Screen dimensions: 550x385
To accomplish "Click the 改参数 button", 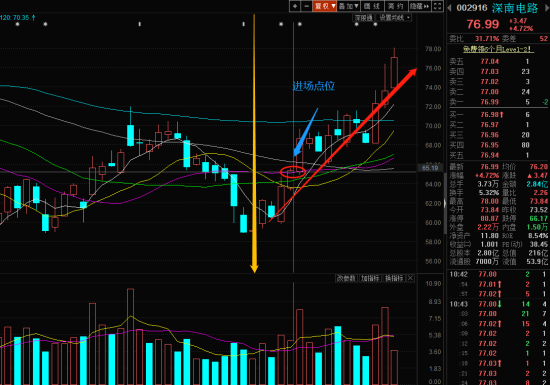I will (346, 278).
